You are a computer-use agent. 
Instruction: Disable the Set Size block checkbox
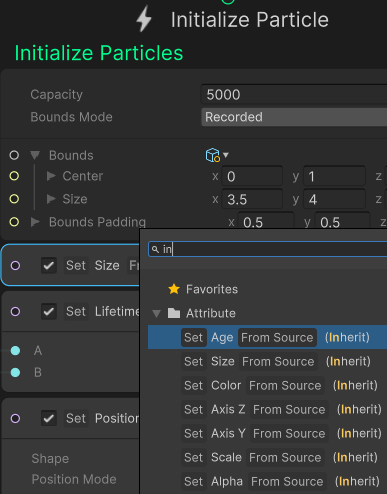coord(49,265)
